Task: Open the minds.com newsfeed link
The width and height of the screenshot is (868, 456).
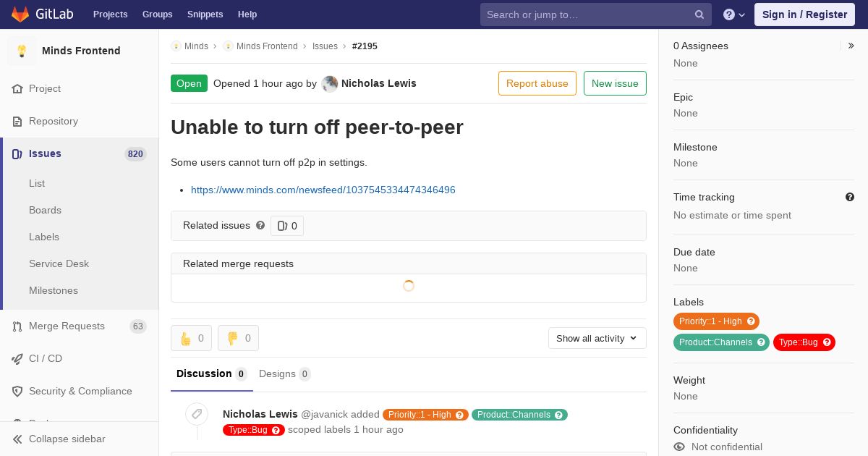Action: coord(323,190)
